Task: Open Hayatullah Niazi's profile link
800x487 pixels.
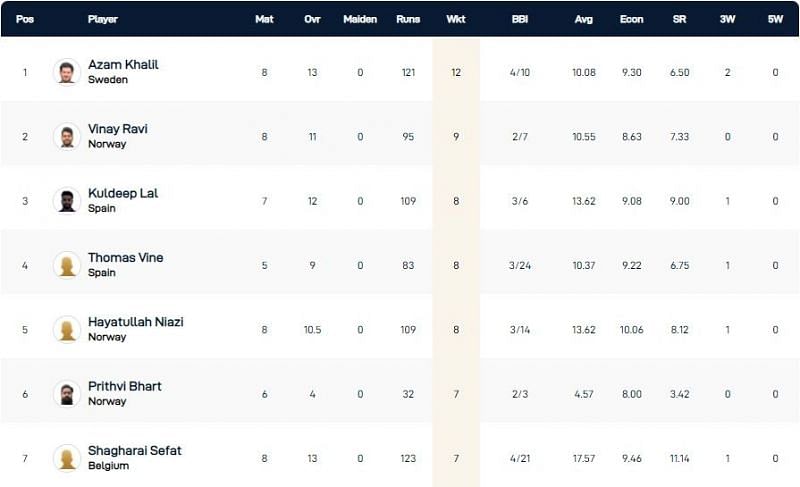Action: (136, 322)
